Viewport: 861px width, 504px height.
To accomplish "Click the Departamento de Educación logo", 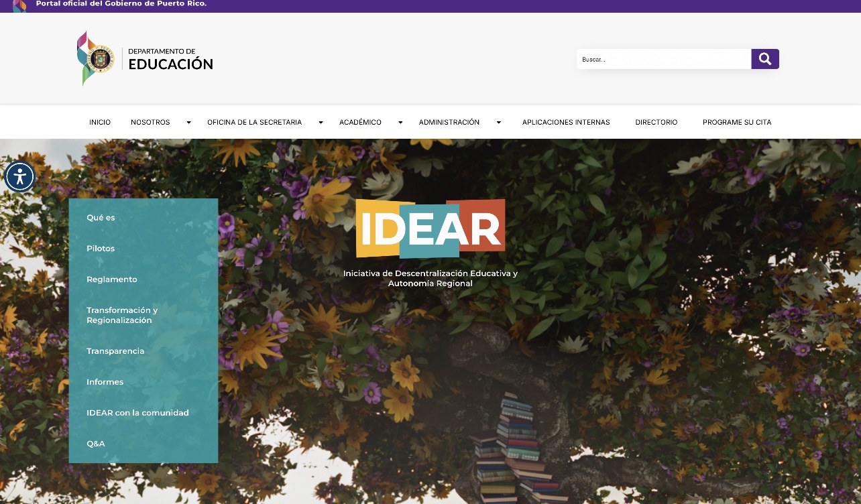I will coord(146,58).
